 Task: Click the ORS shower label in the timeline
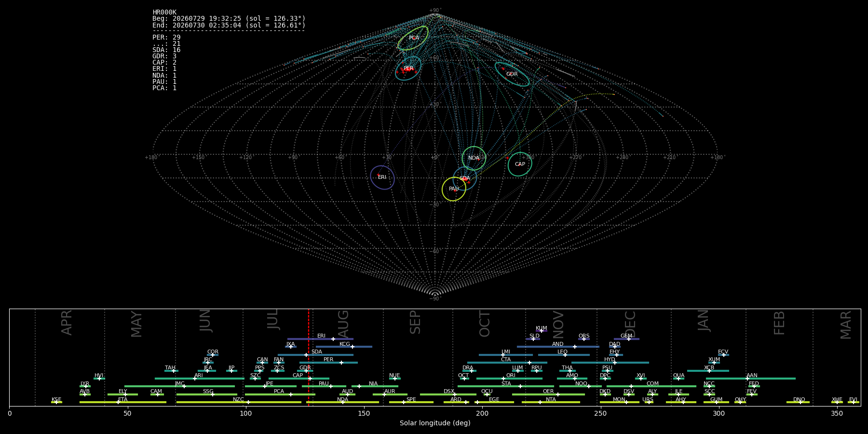[x=584, y=336]
